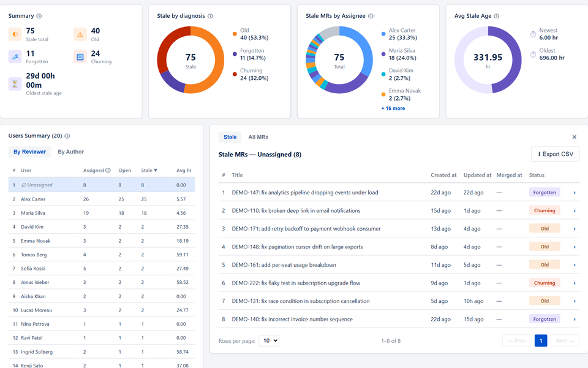This screenshot has width=588, height=368.
Task: Select the David Kim user row
Action: [x=102, y=227]
